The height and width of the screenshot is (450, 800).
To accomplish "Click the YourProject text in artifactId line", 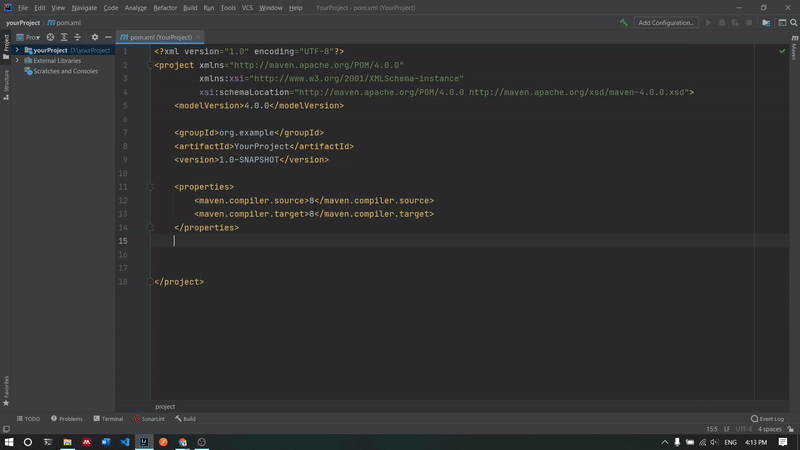I will tap(261, 146).
